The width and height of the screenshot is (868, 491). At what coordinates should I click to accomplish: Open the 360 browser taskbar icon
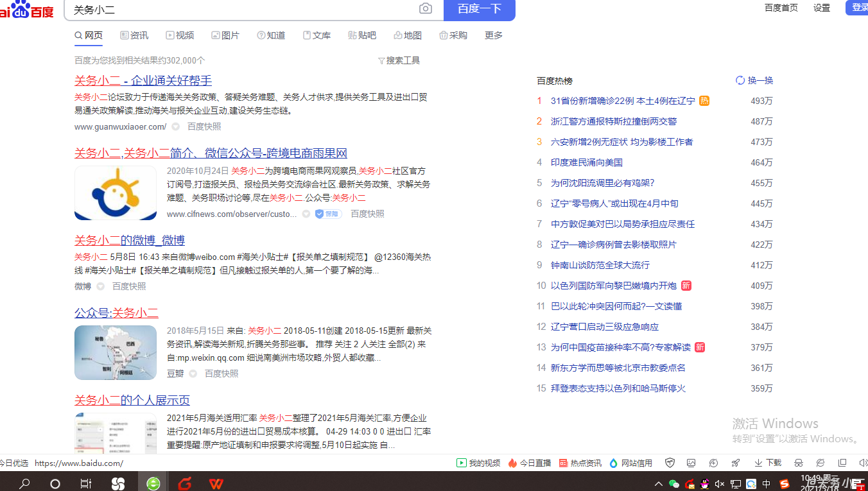[153, 483]
